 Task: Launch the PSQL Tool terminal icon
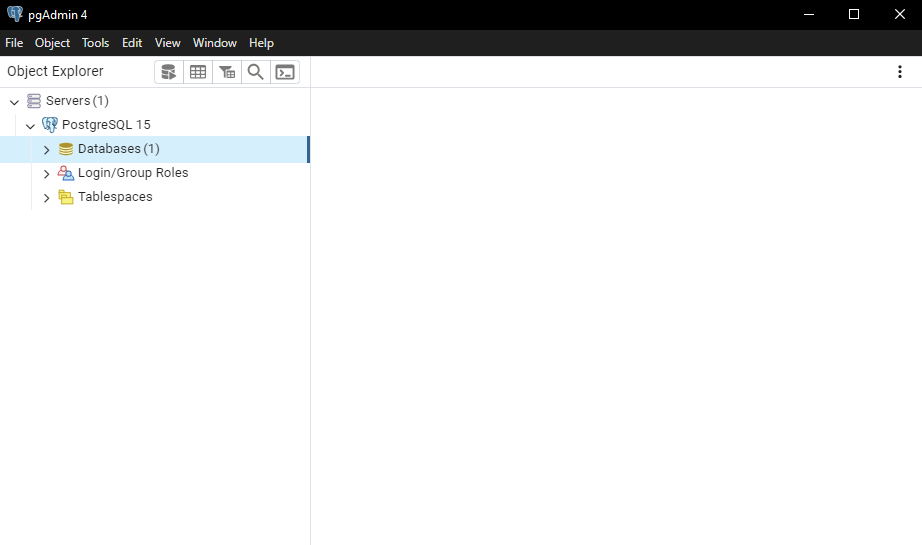pyautogui.click(x=285, y=72)
